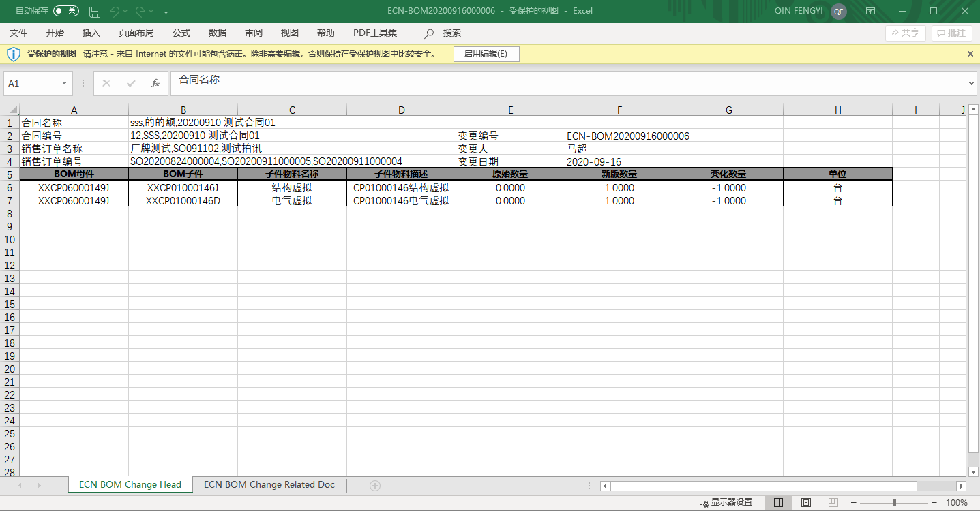Image resolution: width=980 pixels, height=511 pixels.
Task: Click the insert function fx icon
Action: pyautogui.click(x=155, y=83)
